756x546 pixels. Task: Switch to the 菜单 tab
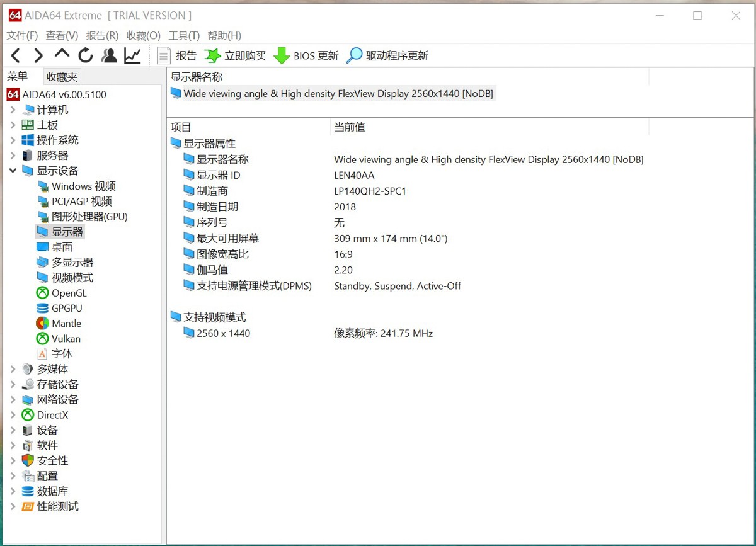[17, 76]
